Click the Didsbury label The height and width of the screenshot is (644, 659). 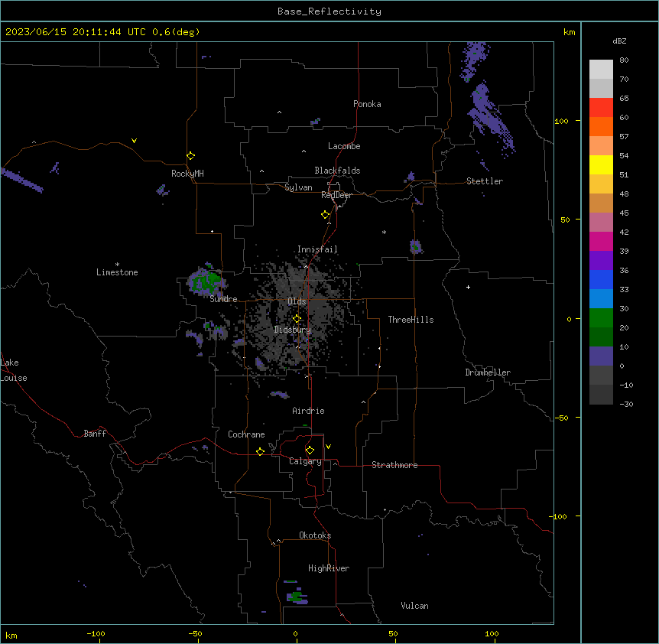click(293, 330)
